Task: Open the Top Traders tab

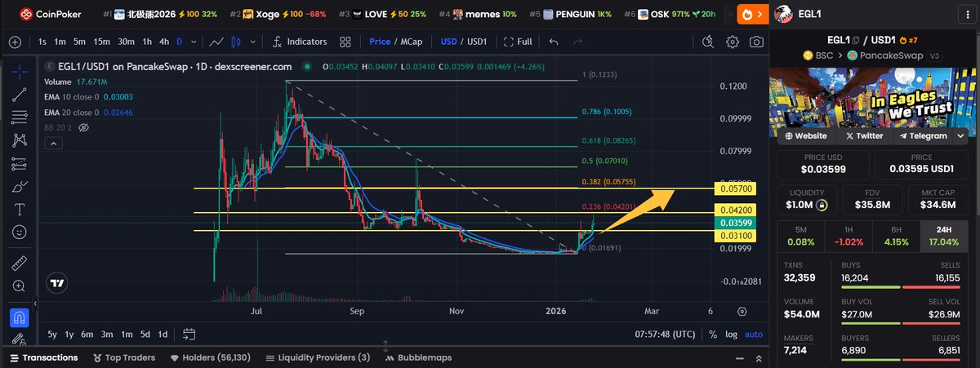Action: pyautogui.click(x=124, y=357)
